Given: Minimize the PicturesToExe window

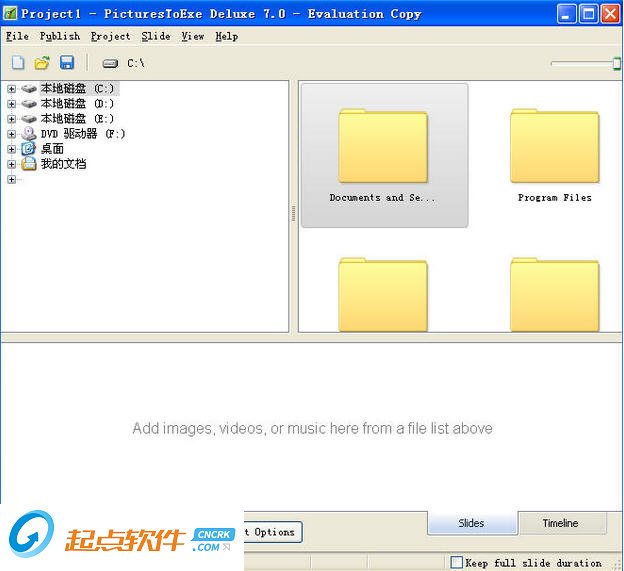Looking at the screenshot, I should click(566, 14).
